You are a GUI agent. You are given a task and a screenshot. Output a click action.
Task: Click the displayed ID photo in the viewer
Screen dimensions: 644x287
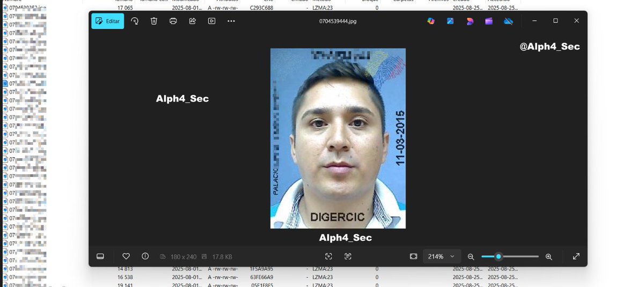(338, 138)
